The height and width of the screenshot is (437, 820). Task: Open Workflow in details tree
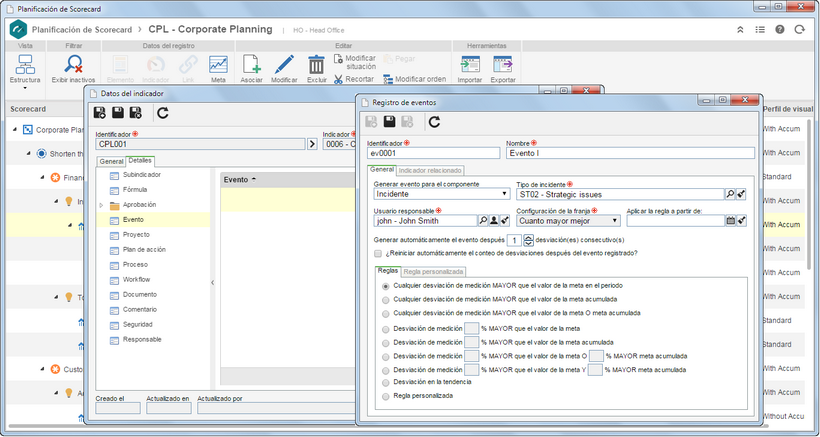(136, 280)
